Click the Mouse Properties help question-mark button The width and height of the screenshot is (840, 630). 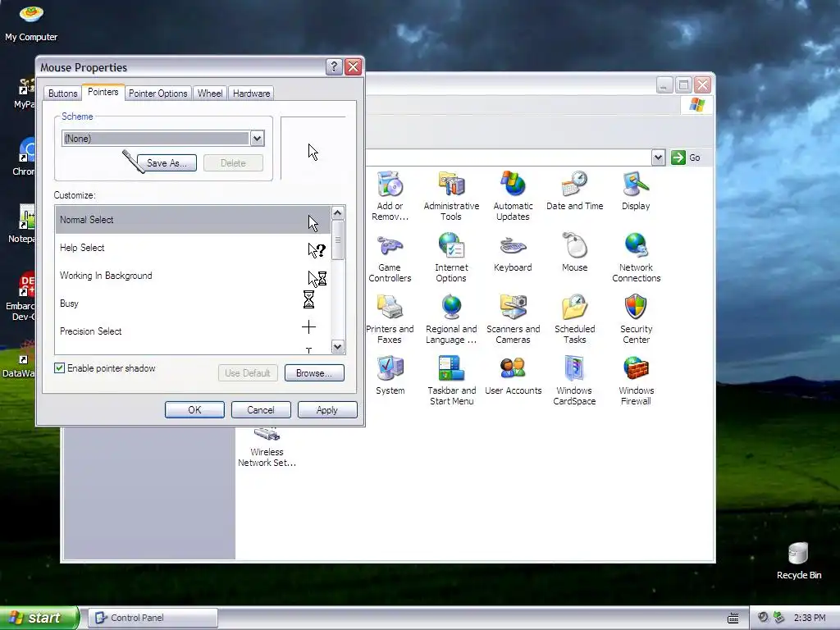pyautogui.click(x=334, y=67)
